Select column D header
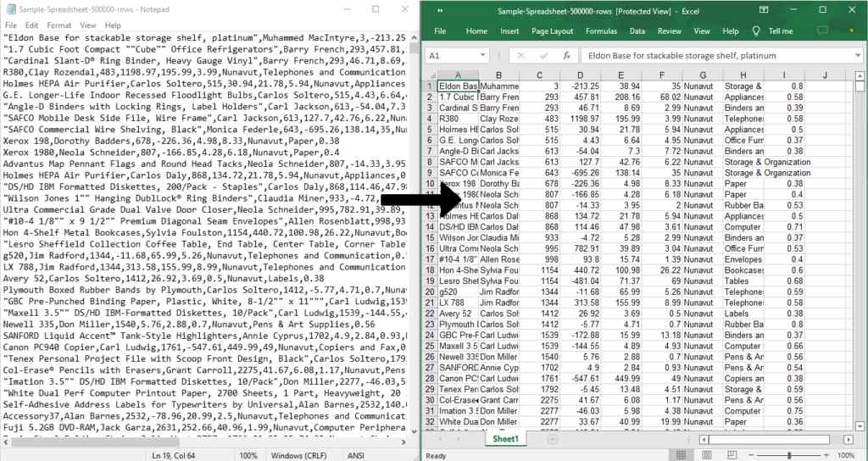Screen dimensions: 868x461 tap(580, 75)
